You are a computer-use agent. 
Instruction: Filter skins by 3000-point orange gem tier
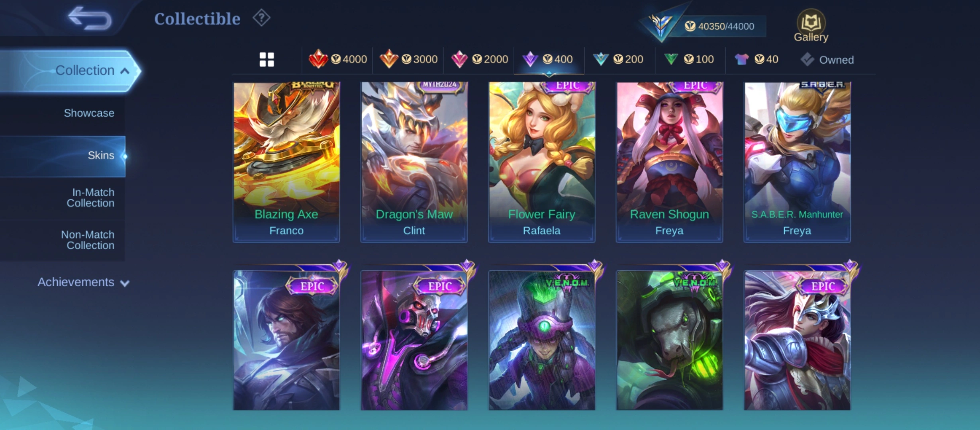pos(408,59)
